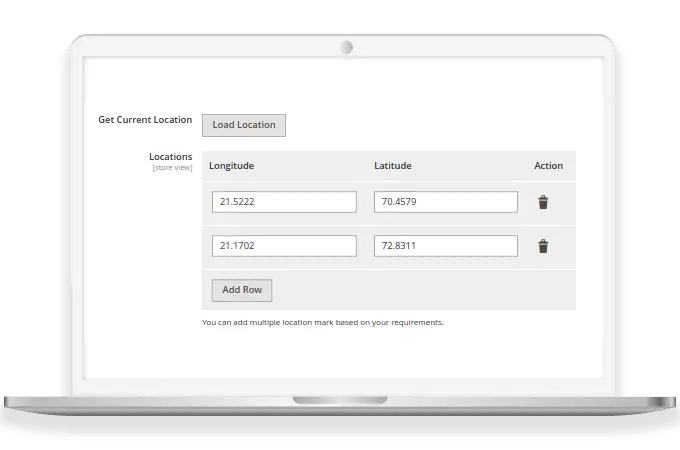Click blank space right of Load Location
This screenshot has height=450, width=680.
click(x=420, y=125)
